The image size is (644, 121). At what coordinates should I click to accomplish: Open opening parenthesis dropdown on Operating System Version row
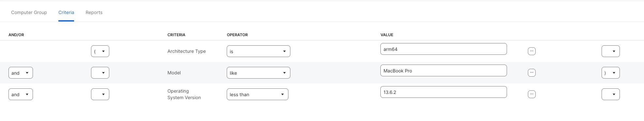click(100, 94)
